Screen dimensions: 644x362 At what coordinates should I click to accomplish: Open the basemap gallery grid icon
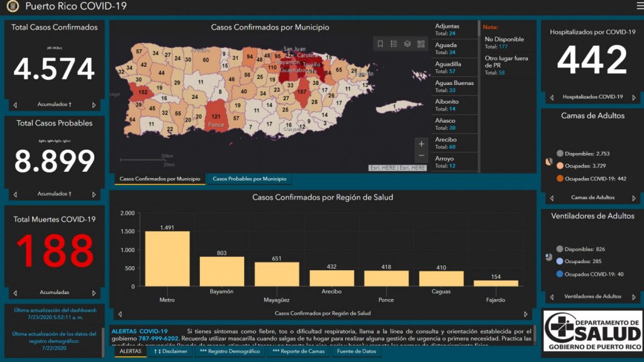pos(421,44)
